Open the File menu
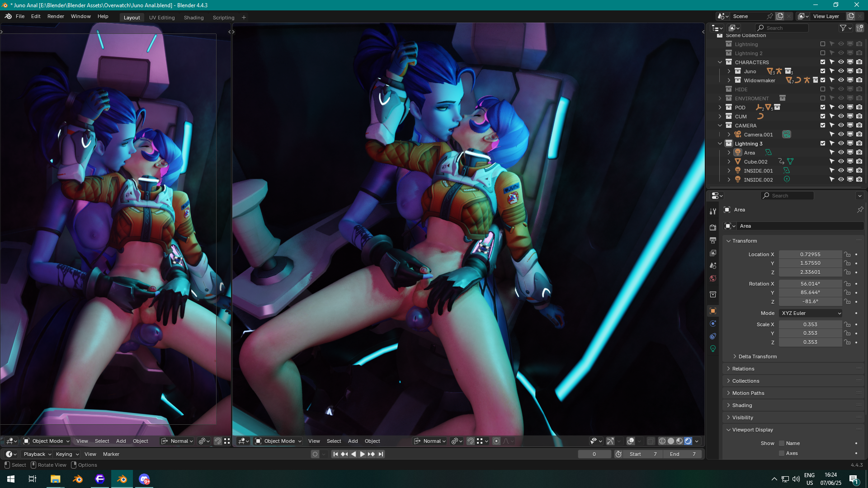This screenshot has height=488, width=868. 20,16
